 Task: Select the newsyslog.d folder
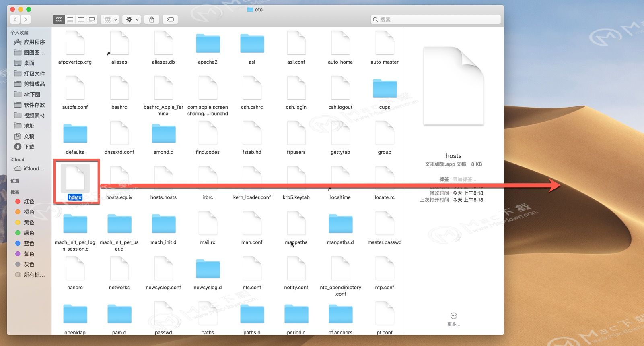click(x=208, y=269)
